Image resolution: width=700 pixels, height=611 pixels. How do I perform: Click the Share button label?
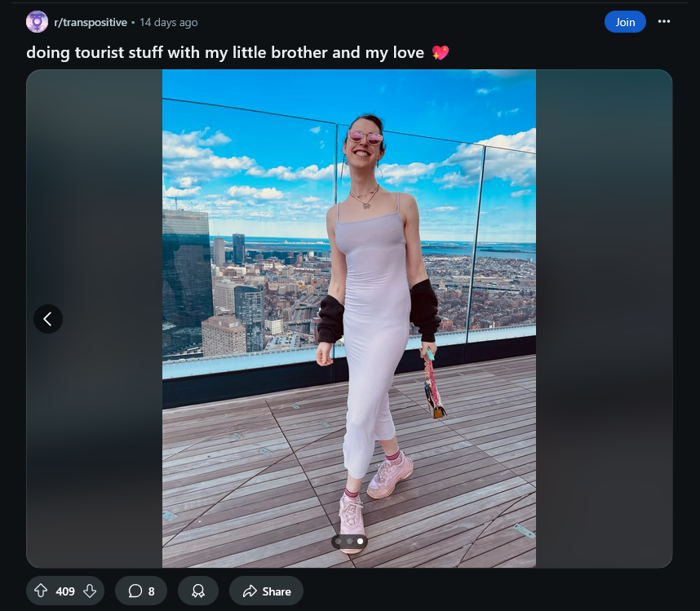click(x=277, y=591)
